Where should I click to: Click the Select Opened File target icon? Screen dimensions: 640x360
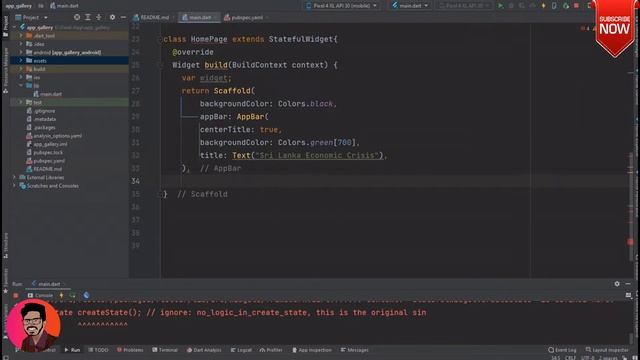pyautogui.click(x=77, y=18)
